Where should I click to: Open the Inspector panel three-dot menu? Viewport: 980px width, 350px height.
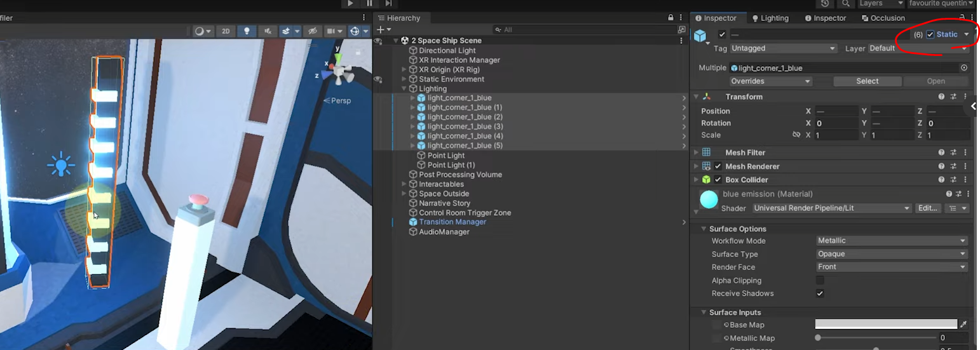click(972, 18)
